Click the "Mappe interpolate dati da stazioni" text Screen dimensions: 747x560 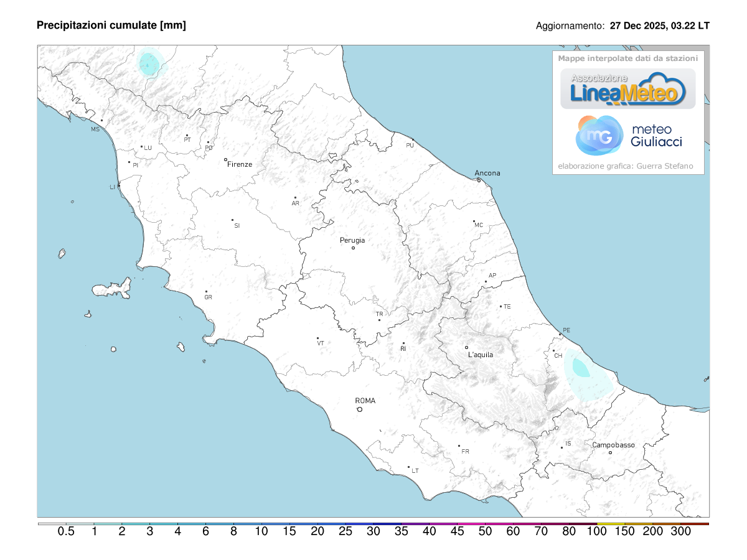[627, 58]
